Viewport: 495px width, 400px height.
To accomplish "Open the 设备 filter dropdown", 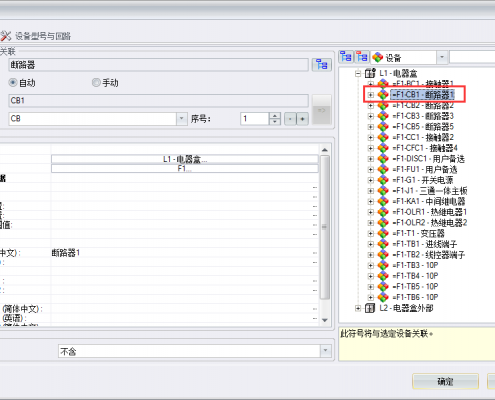I will point(442,57).
